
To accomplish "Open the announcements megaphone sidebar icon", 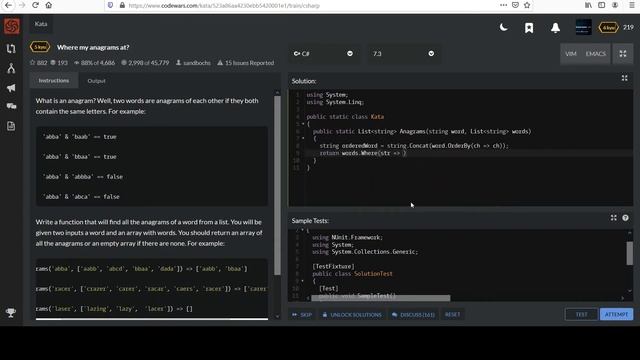I will 11,88.
